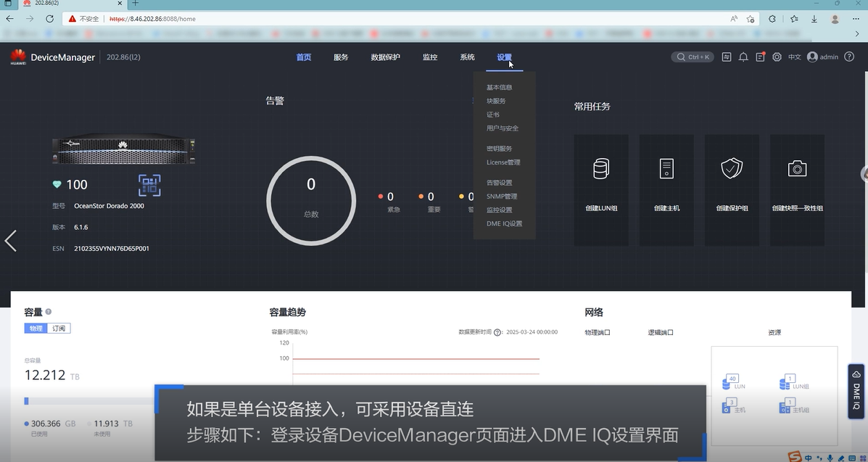The width and height of the screenshot is (868, 462).
Task: Select the 订阅 capacity toggle
Action: [59, 329]
